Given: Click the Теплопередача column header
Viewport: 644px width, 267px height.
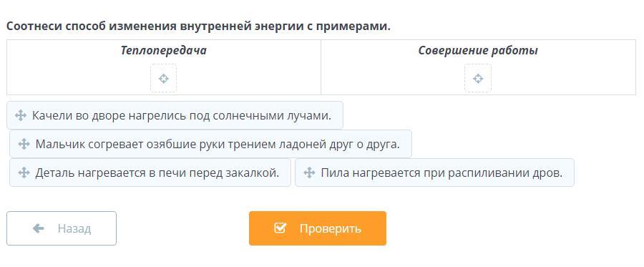Looking at the screenshot, I should (x=163, y=51).
